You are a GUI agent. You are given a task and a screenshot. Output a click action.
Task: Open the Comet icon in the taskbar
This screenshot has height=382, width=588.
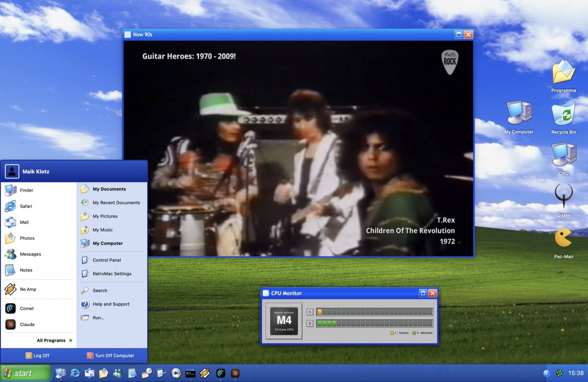click(221, 373)
